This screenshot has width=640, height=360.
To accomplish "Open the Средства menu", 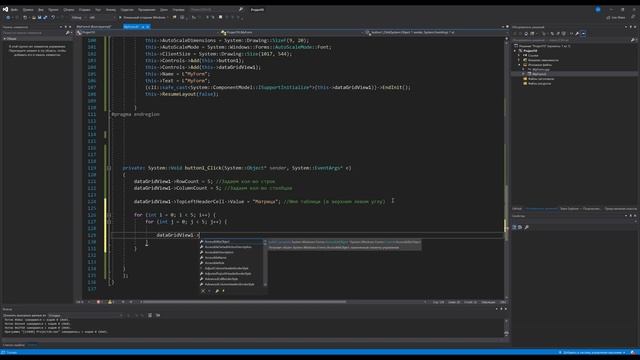I will tap(127, 9).
